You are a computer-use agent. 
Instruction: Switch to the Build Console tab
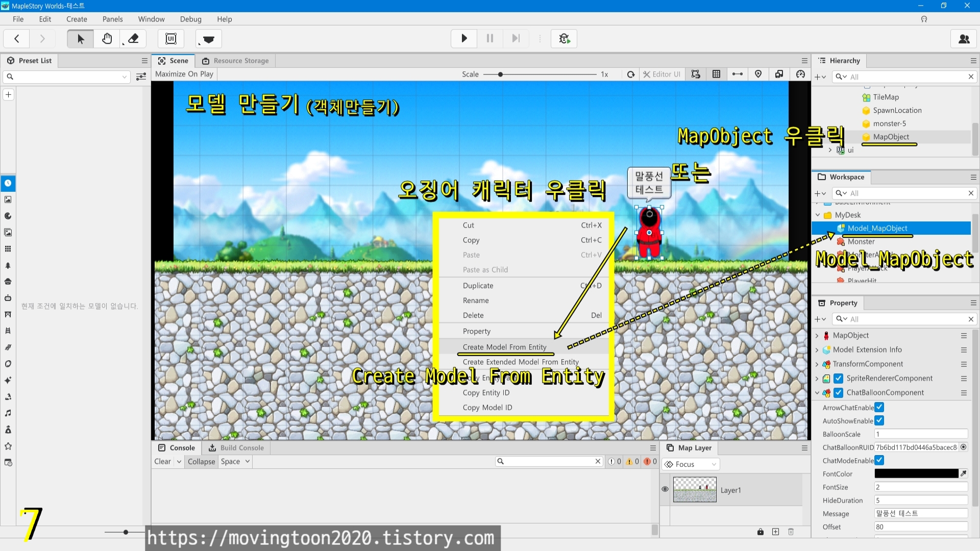(x=237, y=448)
